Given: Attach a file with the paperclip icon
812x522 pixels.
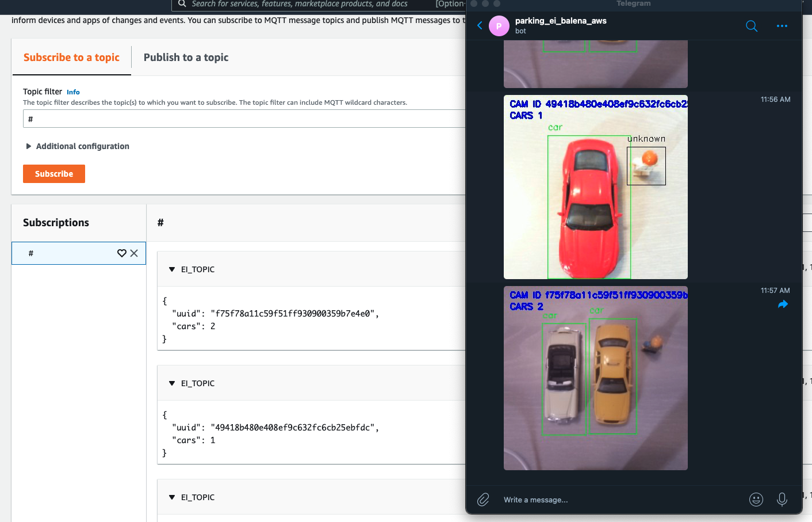Looking at the screenshot, I should click(483, 500).
